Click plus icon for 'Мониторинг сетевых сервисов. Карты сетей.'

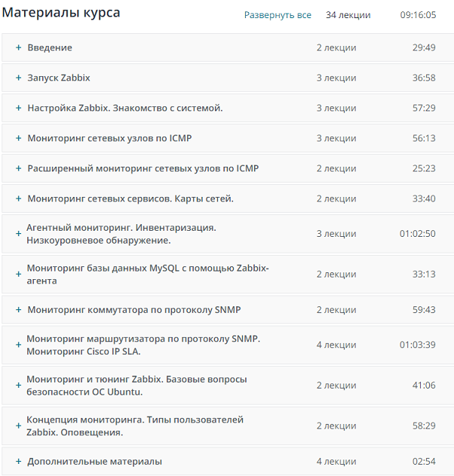coord(19,198)
